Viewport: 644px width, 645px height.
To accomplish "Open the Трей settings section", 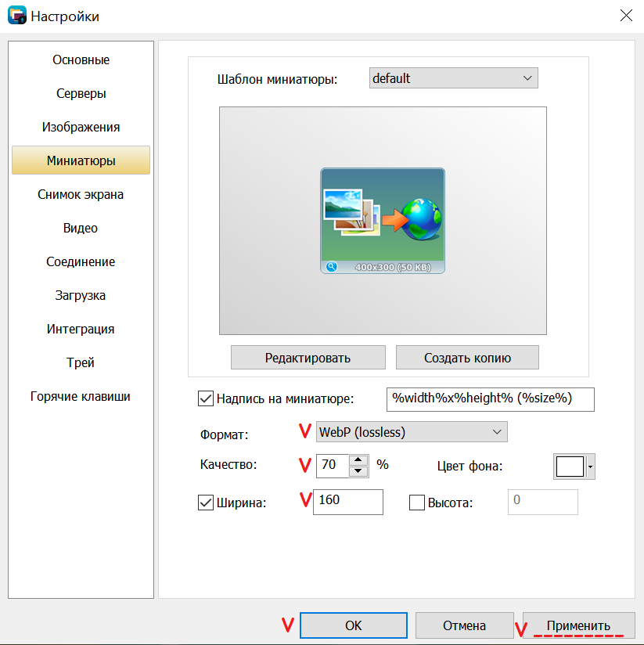I will pos(81,363).
